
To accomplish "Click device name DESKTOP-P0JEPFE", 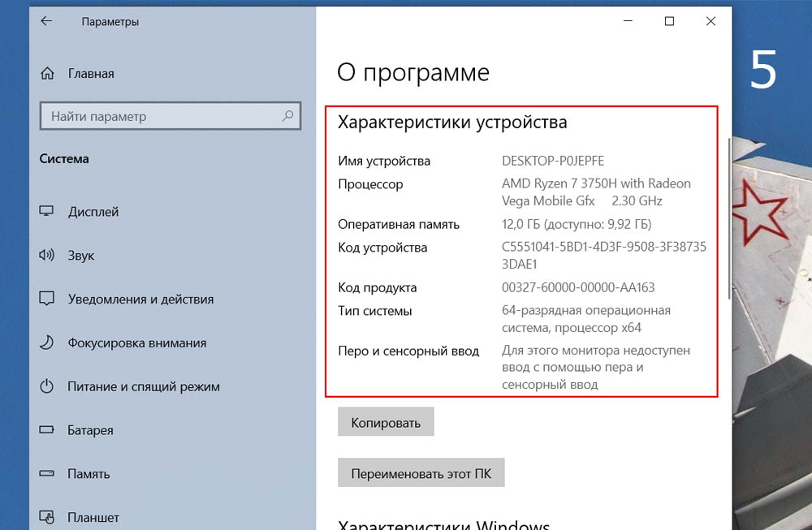I will [x=552, y=161].
